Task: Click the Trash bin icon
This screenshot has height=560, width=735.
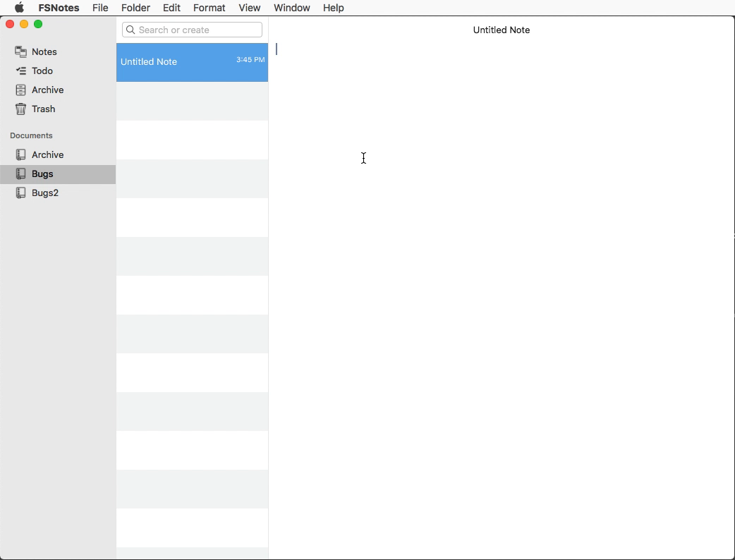Action: point(20,109)
